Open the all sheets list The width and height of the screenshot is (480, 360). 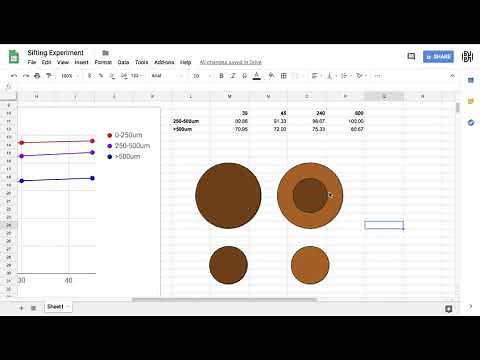[x=33, y=308]
